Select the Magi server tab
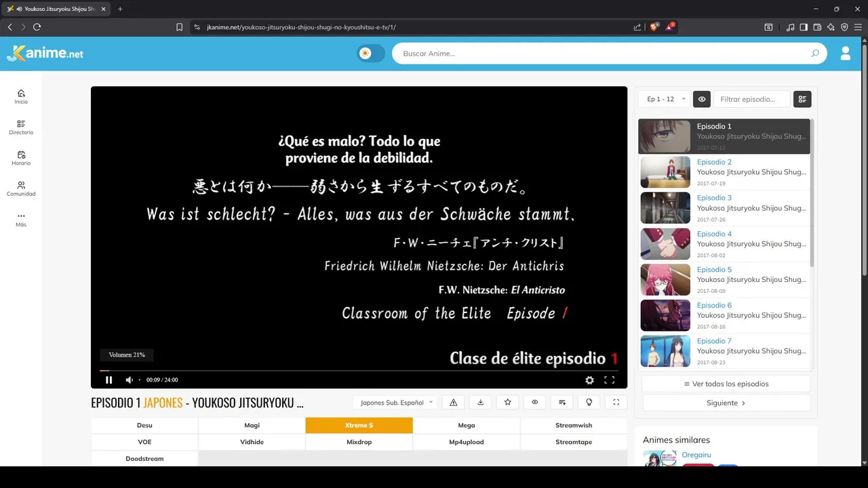Viewport: 868px width, 488px height. [252, 426]
